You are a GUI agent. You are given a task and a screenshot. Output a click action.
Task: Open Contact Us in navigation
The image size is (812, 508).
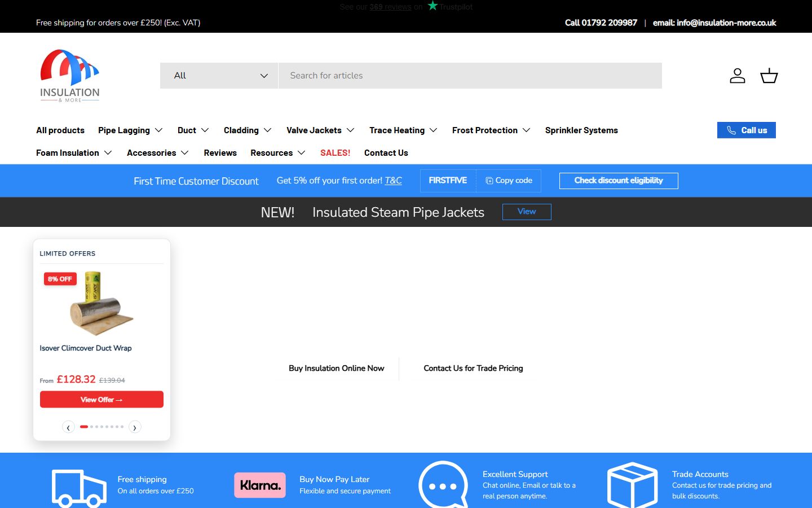[386, 153]
